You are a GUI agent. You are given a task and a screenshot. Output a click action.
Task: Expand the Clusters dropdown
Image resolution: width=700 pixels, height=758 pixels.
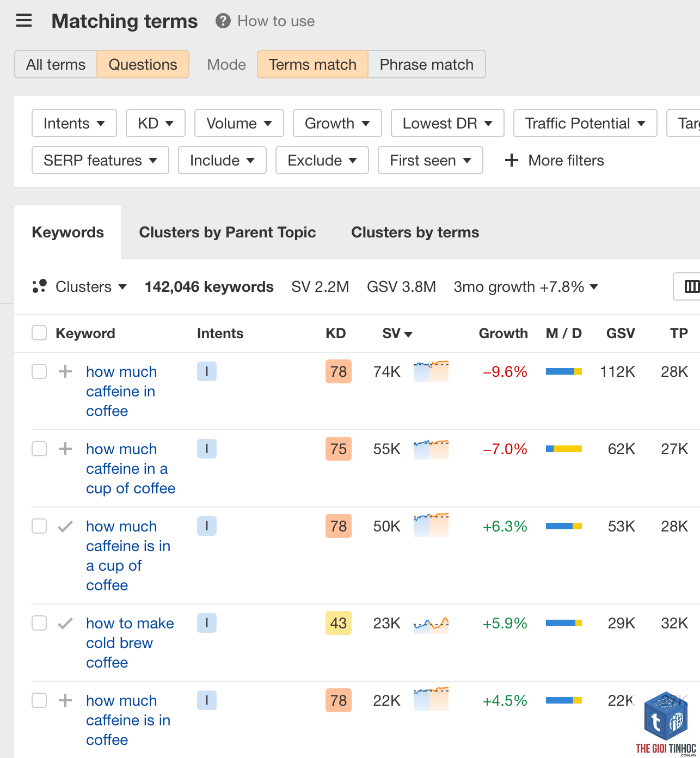tap(91, 286)
